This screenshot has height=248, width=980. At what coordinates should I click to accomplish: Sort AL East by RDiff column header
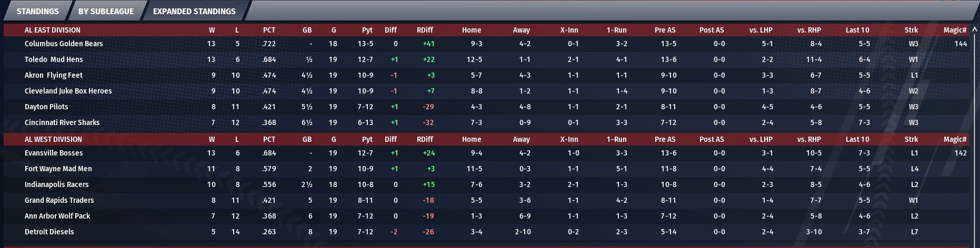tap(425, 30)
